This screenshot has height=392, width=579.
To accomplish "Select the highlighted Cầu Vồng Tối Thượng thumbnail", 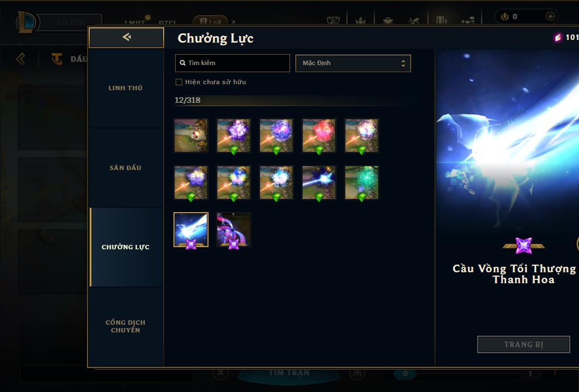I will (x=191, y=230).
